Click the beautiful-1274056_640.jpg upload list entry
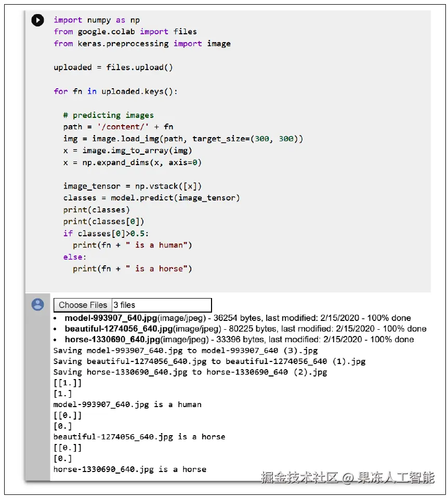The image size is (448, 498). 245,329
